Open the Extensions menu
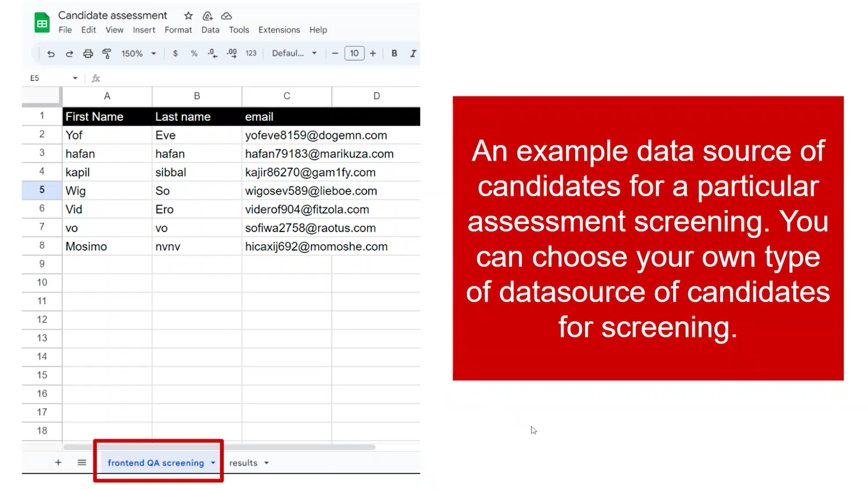Viewport: 868px width, 490px height. click(x=279, y=30)
